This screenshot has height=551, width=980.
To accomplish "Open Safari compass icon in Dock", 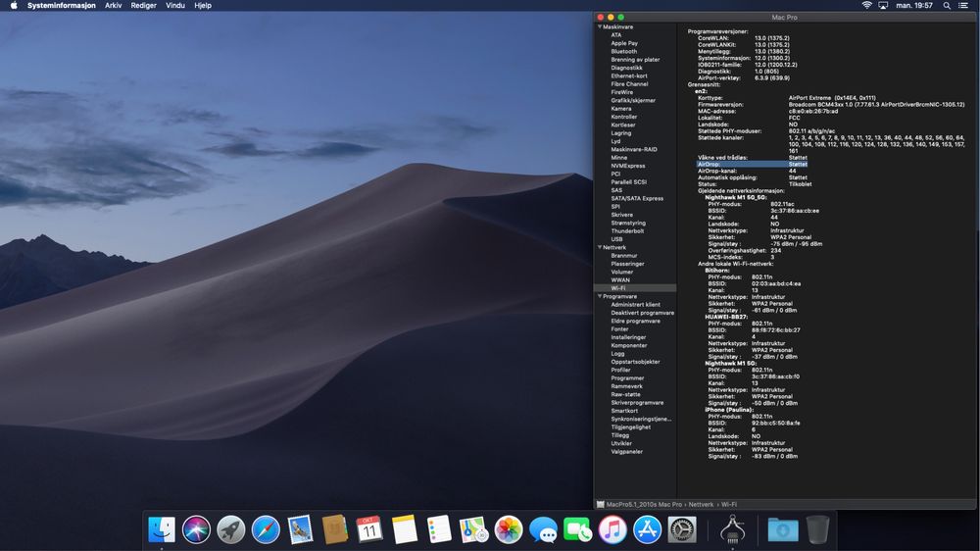I will click(266, 529).
